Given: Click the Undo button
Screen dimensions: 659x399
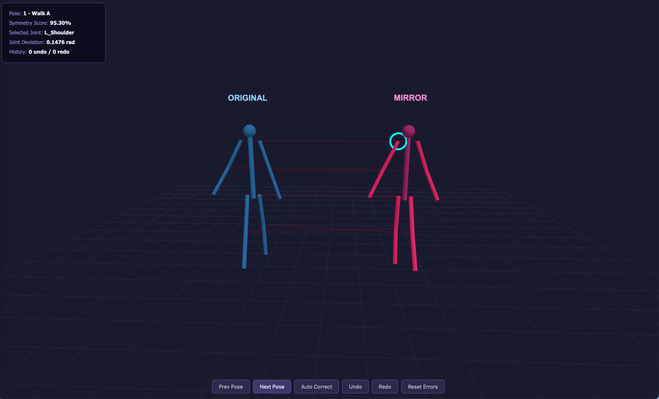Looking at the screenshot, I should 355,386.
